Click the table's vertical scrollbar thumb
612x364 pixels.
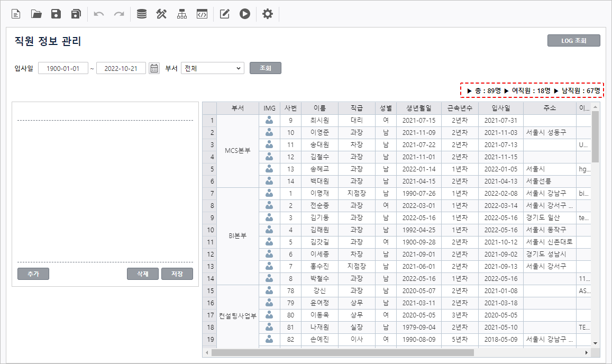coord(595,136)
